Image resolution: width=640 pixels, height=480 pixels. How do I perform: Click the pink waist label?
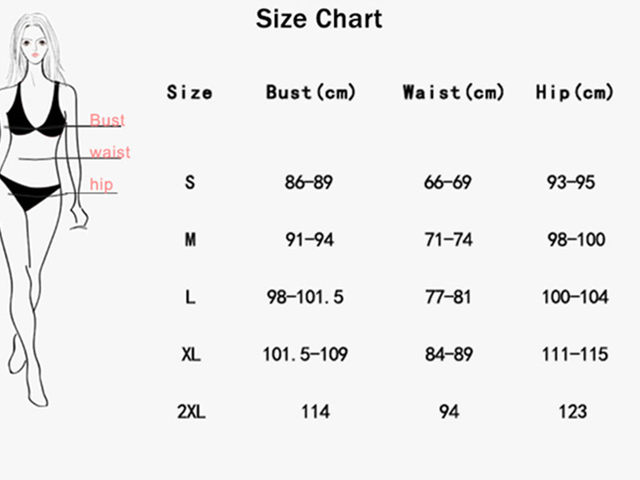point(109,153)
